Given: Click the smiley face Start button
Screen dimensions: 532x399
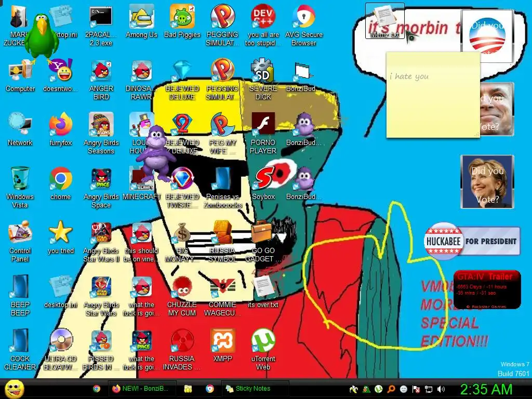Looking at the screenshot, I should click(14, 389).
